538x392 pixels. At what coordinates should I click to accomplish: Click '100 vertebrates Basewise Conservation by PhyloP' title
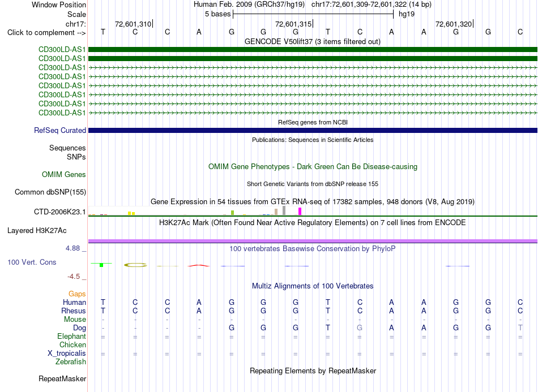click(x=313, y=248)
